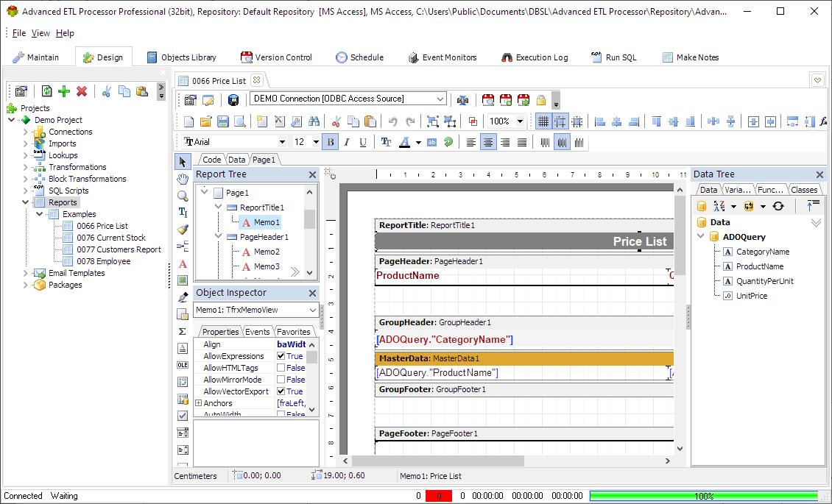Close the Object Inspector panel

[312, 293]
